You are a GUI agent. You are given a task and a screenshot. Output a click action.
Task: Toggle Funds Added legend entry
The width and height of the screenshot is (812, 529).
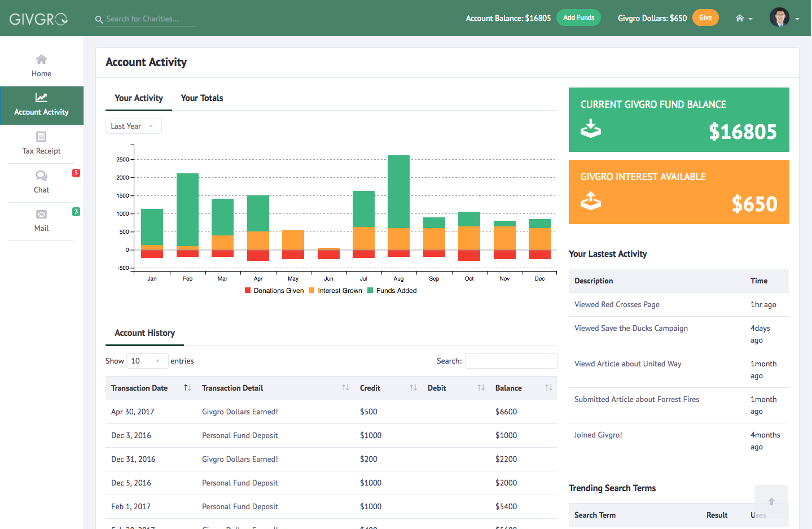pyautogui.click(x=392, y=291)
